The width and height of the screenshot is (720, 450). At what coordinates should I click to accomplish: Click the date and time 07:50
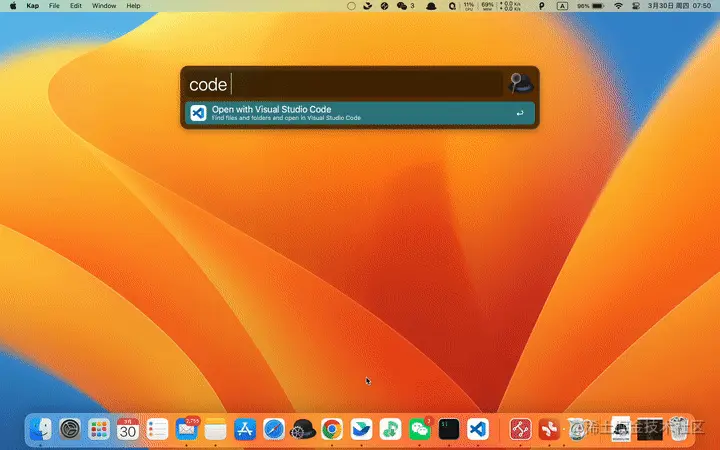click(679, 6)
